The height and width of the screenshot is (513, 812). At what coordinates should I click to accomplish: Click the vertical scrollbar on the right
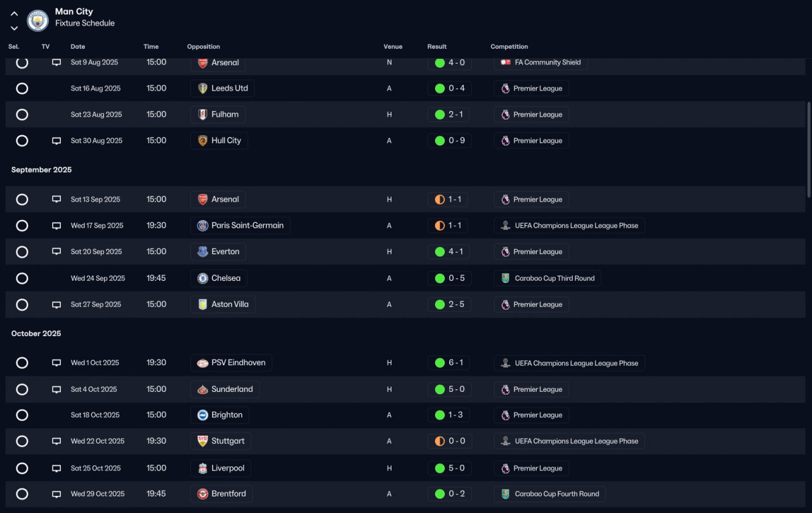pos(808,149)
